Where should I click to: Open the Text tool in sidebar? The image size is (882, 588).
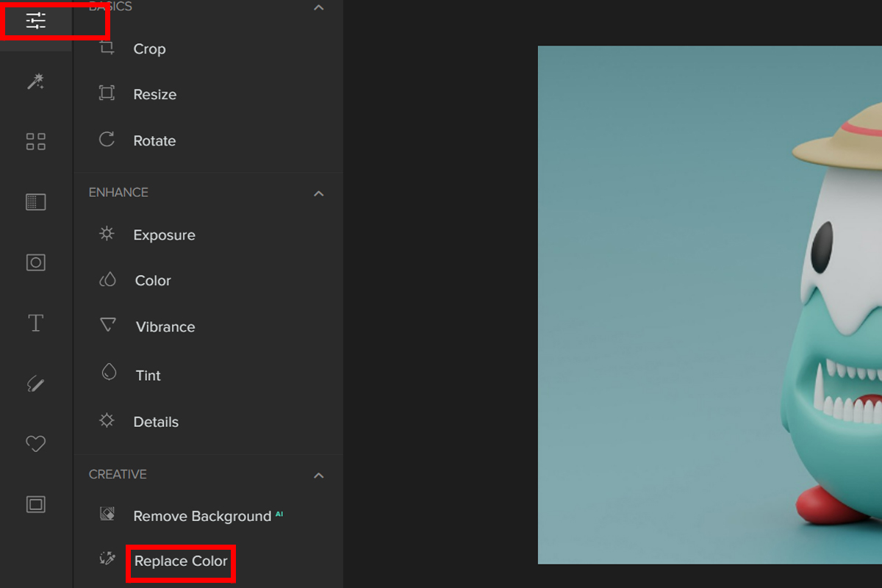[36, 323]
